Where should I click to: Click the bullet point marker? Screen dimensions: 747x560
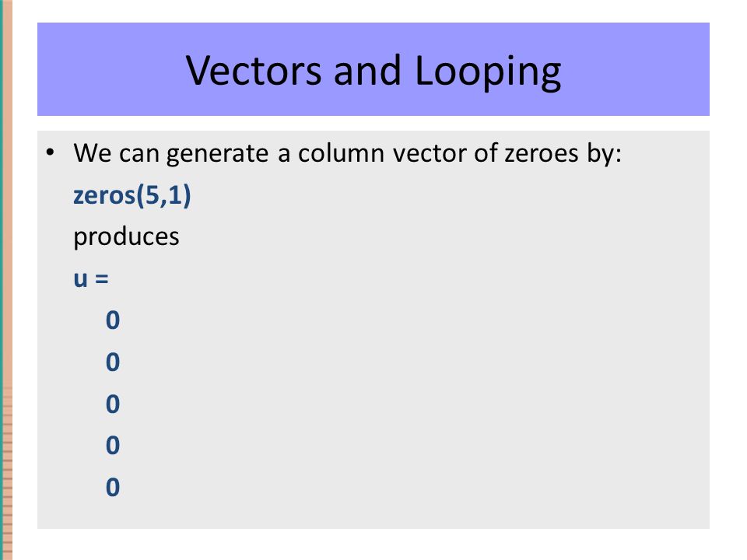50,153
